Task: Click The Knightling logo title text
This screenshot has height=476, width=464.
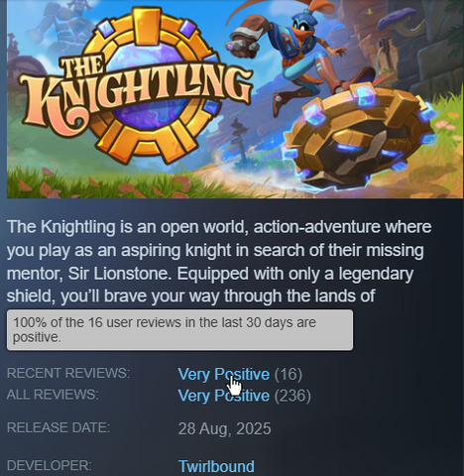Action: tap(136, 91)
